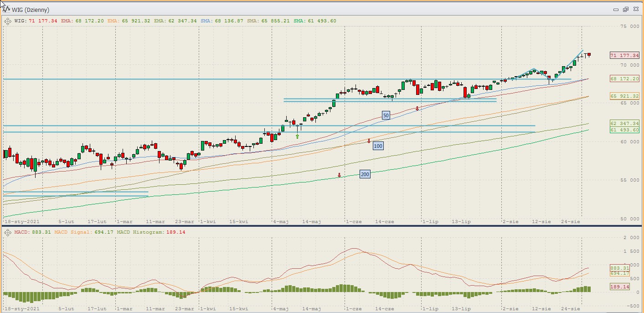Click the move handle icon of the MACD pane
The height and width of the screenshot is (313, 644).
click(8, 232)
